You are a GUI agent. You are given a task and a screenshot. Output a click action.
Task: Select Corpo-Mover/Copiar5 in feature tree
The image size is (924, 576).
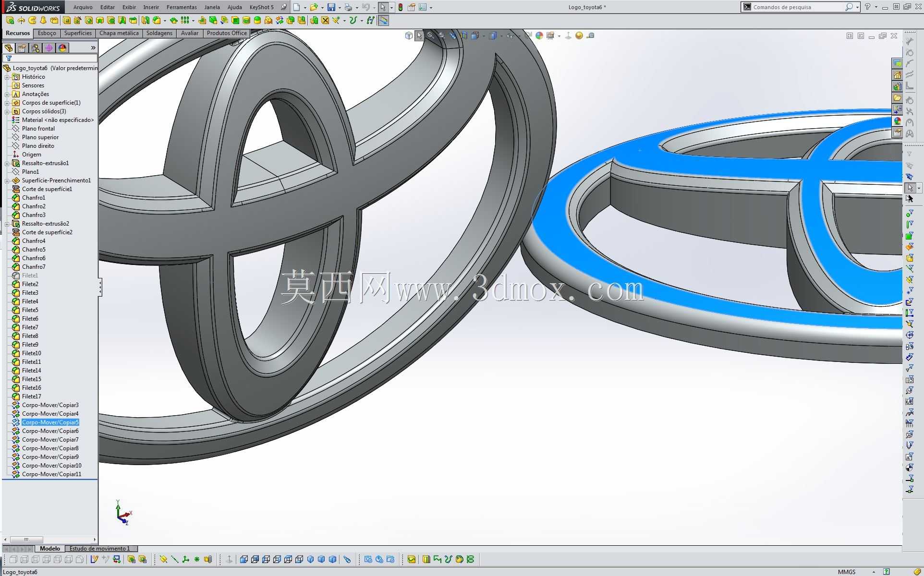pyautogui.click(x=50, y=422)
